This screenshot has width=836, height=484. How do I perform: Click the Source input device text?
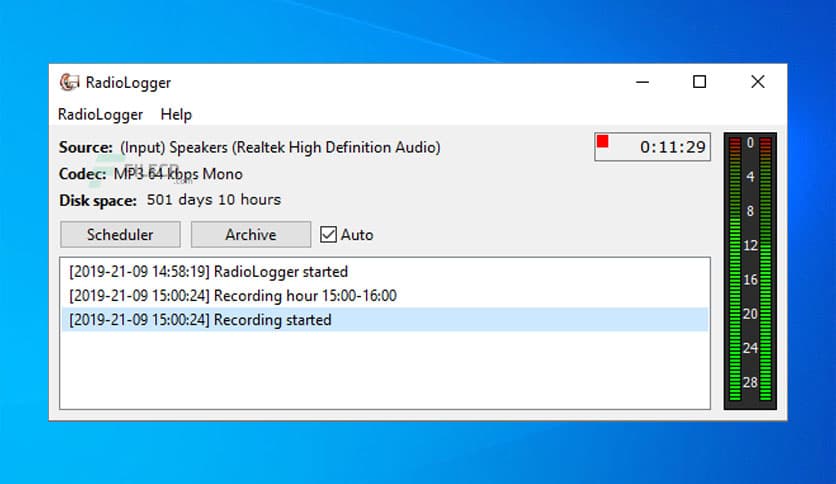pos(280,147)
